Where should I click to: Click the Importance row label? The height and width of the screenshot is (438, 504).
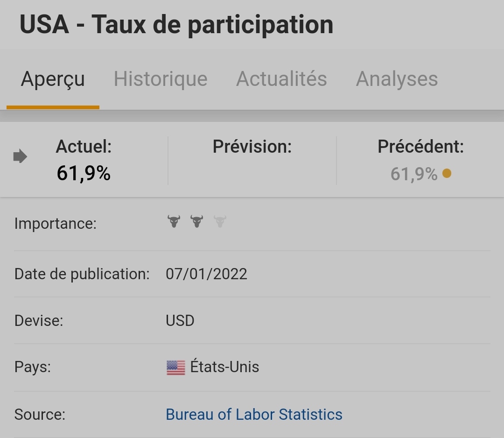click(55, 224)
